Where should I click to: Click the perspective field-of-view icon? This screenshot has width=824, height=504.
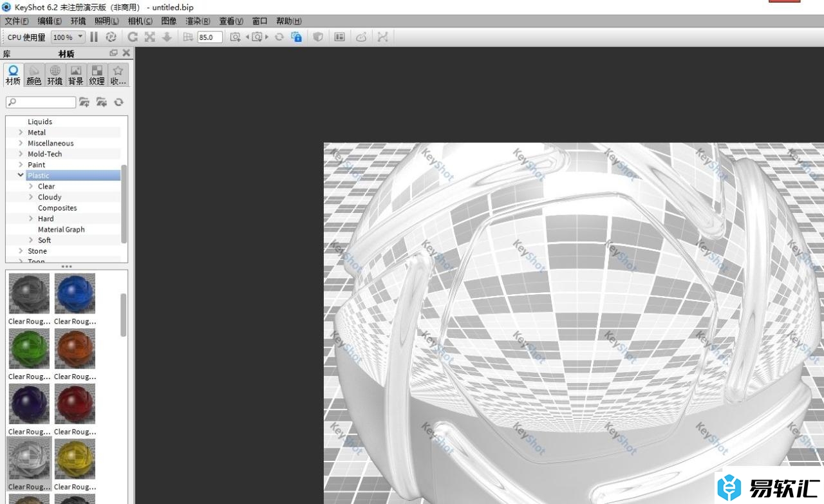(x=188, y=37)
